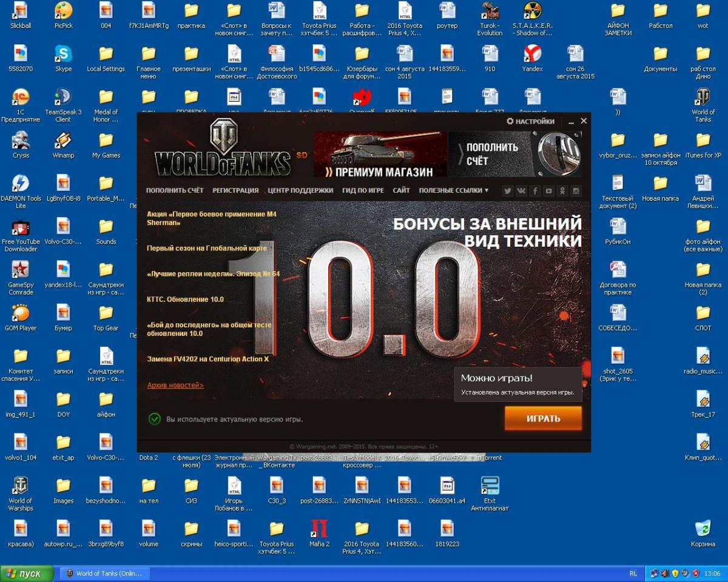This screenshot has width=728, height=582.
Task: Open launcher settings via НАСТРОЙКИ gear
Action: (x=530, y=121)
